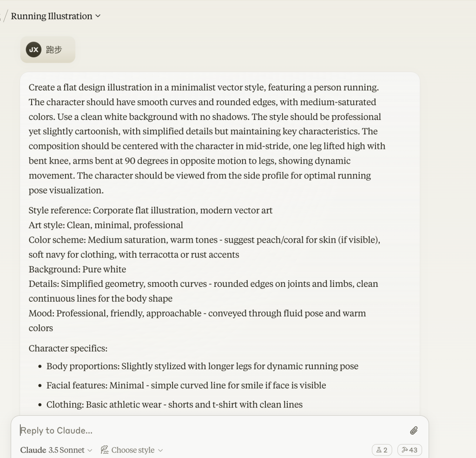Click the 'Clothing: Basic athletic wear' bullet

pyautogui.click(x=175, y=404)
